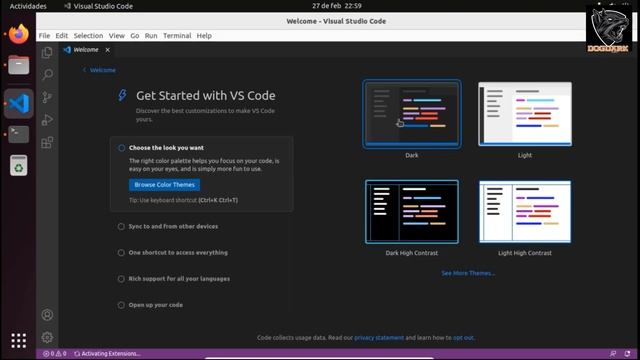The image size is (640, 360).
Task: Click the feedback icon in status bar
Action: 613,354
